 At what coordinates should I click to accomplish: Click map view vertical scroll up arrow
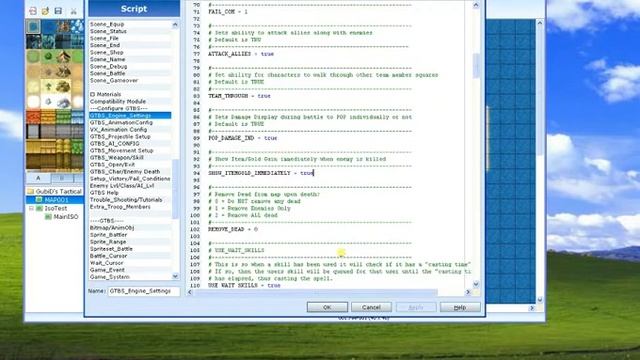(x=540, y=23)
